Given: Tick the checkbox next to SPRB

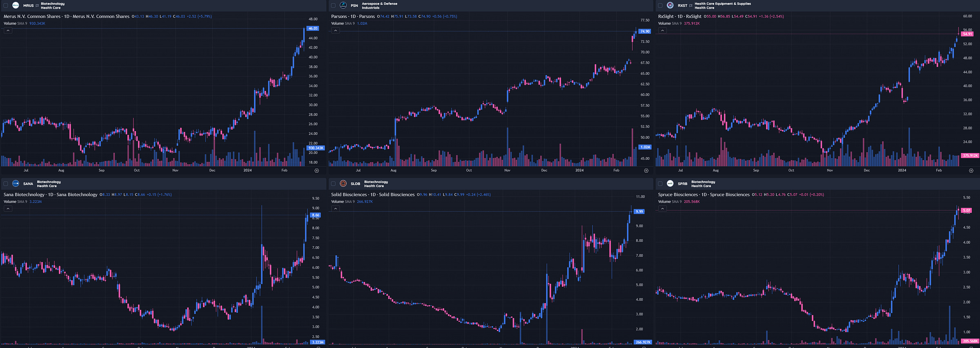Looking at the screenshot, I should [660, 184].
